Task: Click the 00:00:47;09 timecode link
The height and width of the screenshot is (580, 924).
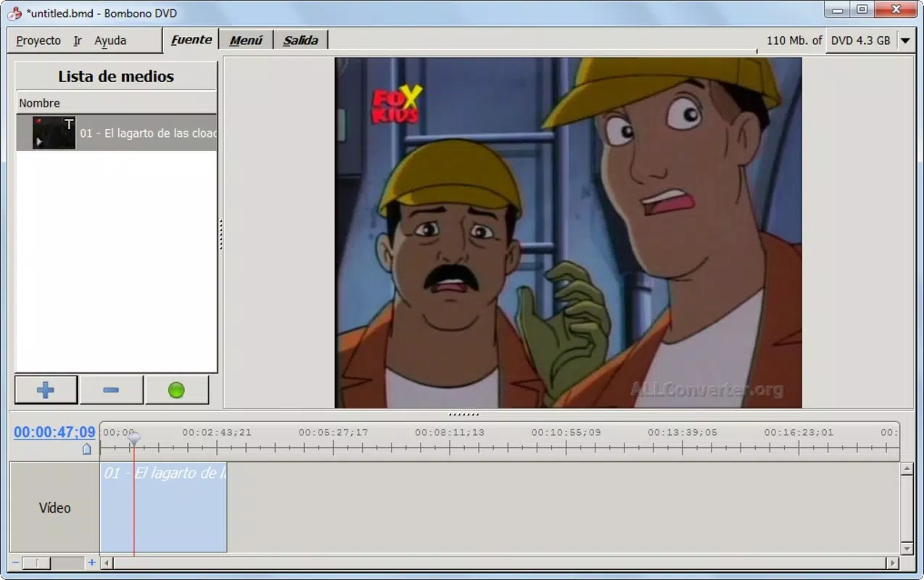Action: point(54,432)
